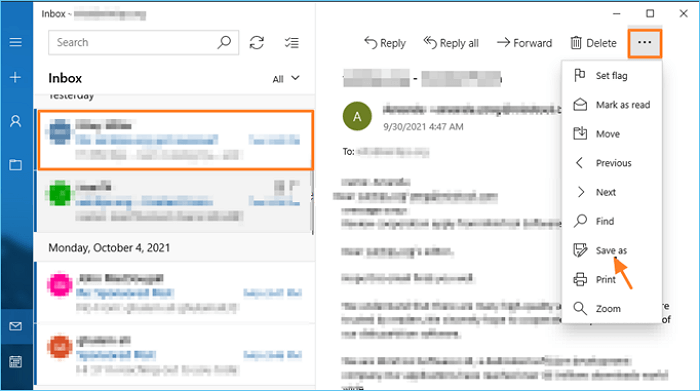Screen dimensions: 700x391
Task: Choose Save as from menu
Action: (612, 250)
